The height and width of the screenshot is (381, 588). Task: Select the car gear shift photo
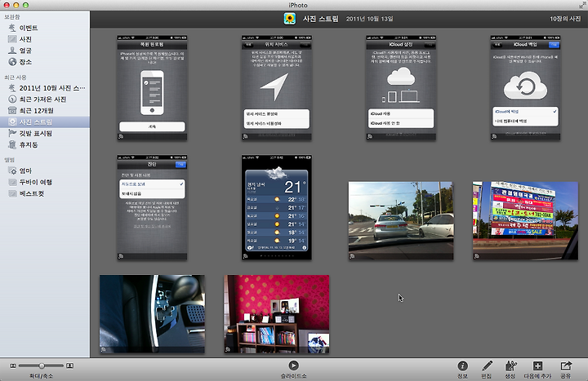pyautogui.click(x=152, y=314)
